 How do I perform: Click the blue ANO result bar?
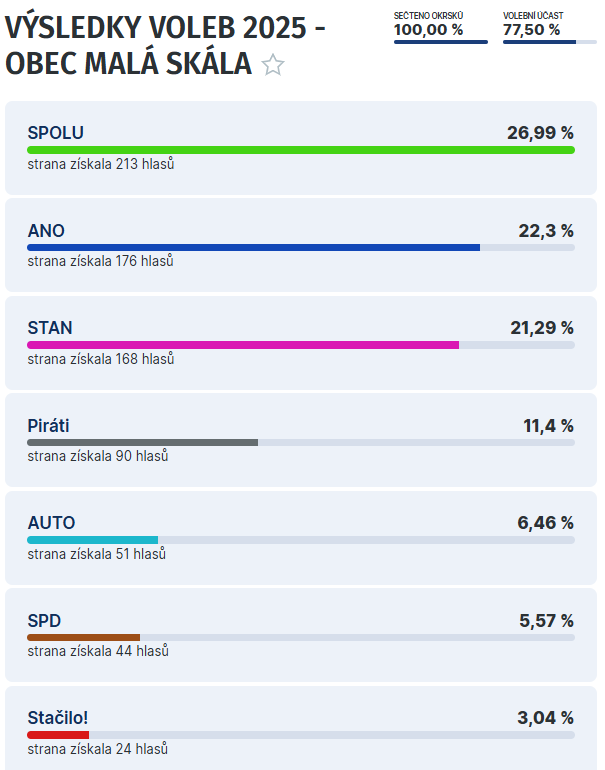point(253,247)
